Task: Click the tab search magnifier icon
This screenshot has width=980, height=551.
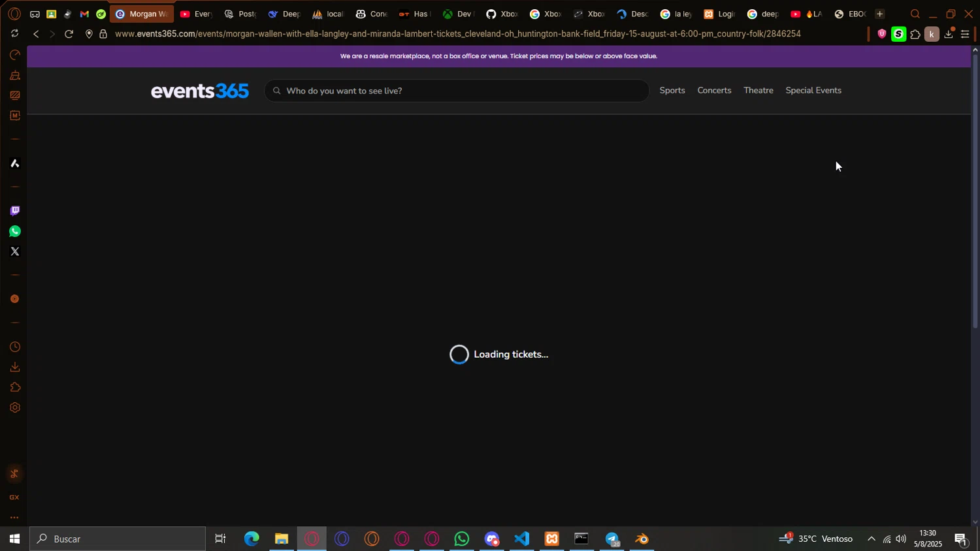Action: click(x=915, y=14)
